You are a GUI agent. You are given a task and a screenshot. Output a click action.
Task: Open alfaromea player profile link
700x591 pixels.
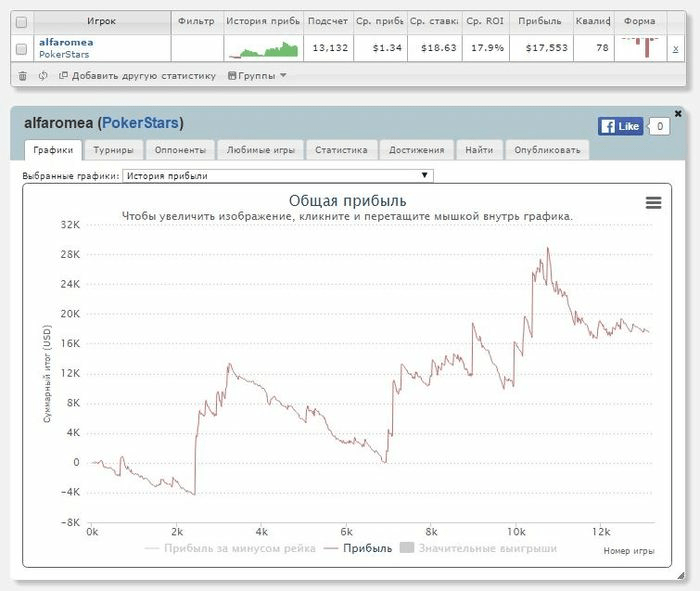pyautogui.click(x=66, y=42)
